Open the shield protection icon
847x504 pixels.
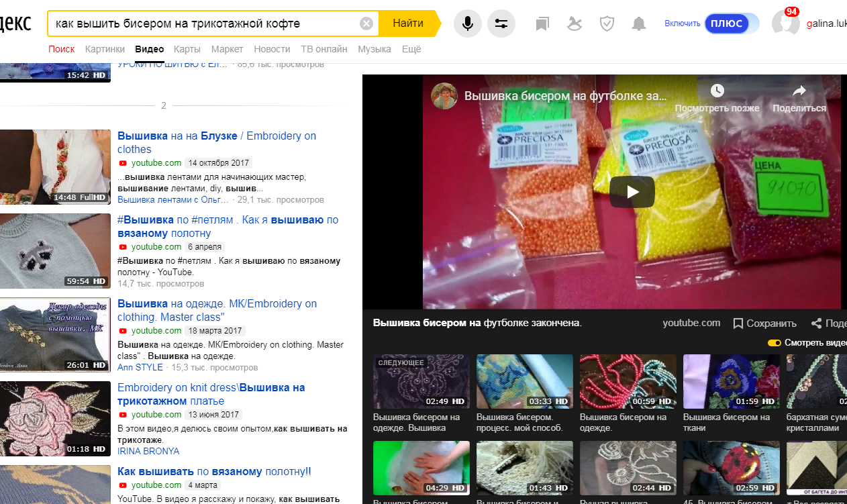coord(607,24)
